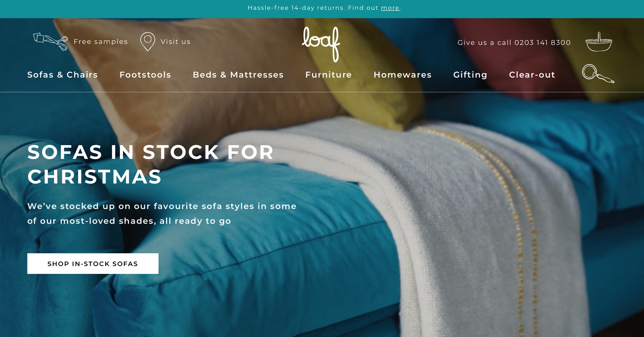The width and height of the screenshot is (644, 337).
Task: Click the scissors free samples icon
Action: point(51,42)
